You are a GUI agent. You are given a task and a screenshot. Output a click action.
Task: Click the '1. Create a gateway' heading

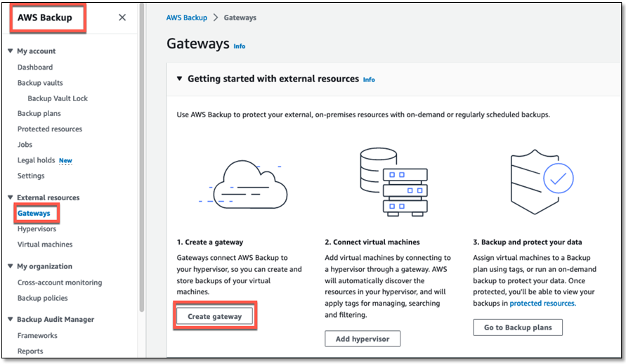pyautogui.click(x=210, y=242)
